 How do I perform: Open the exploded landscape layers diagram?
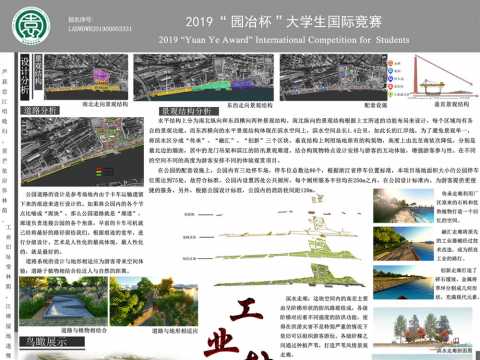point(273,242)
